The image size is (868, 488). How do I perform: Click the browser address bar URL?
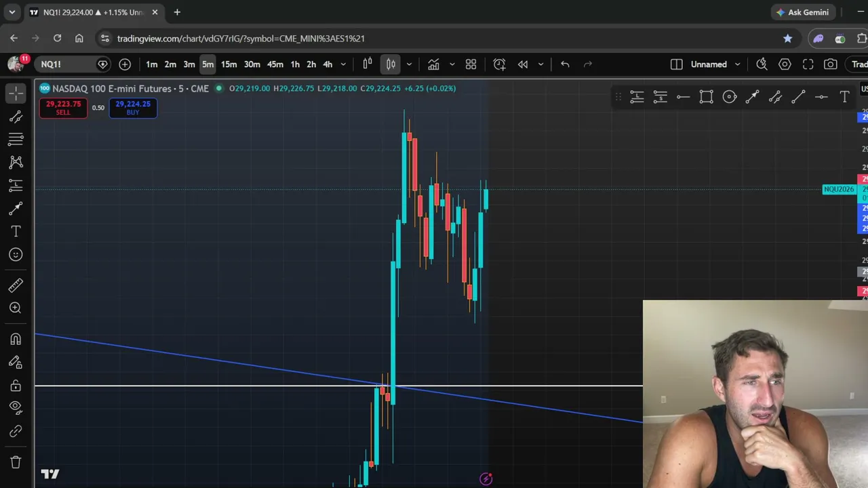pos(241,39)
